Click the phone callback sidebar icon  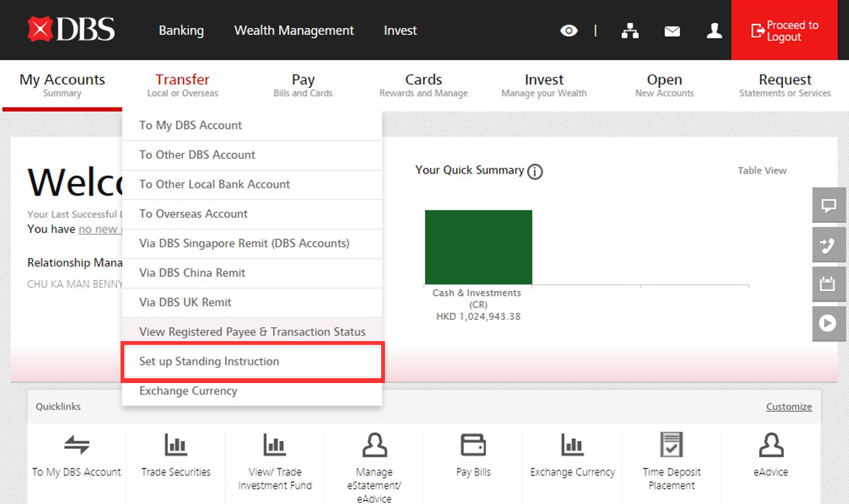828,245
